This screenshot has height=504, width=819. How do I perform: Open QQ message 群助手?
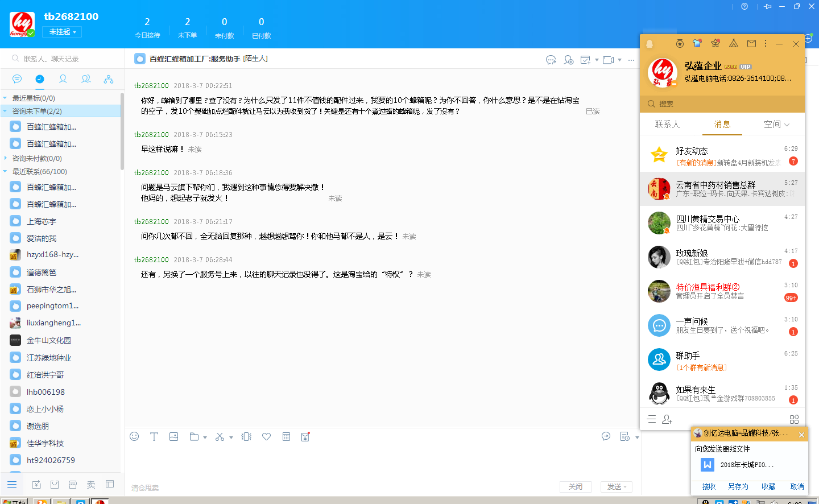click(722, 360)
